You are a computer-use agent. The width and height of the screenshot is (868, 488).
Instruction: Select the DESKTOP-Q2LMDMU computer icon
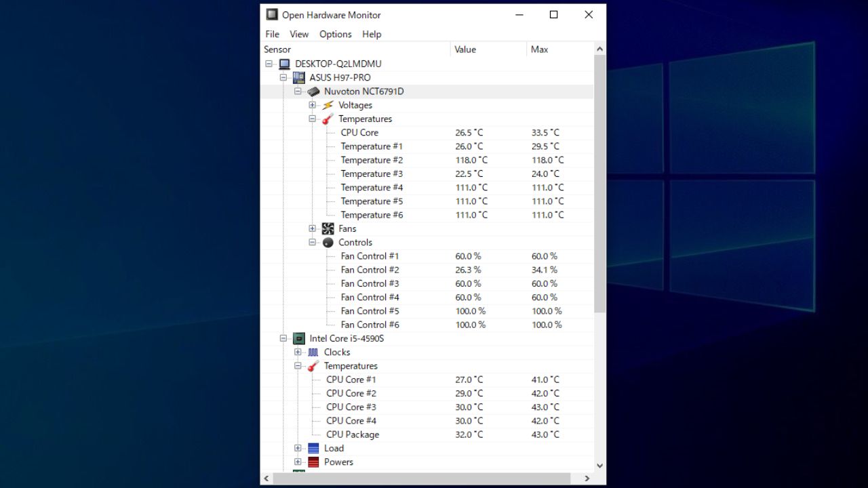click(x=285, y=64)
